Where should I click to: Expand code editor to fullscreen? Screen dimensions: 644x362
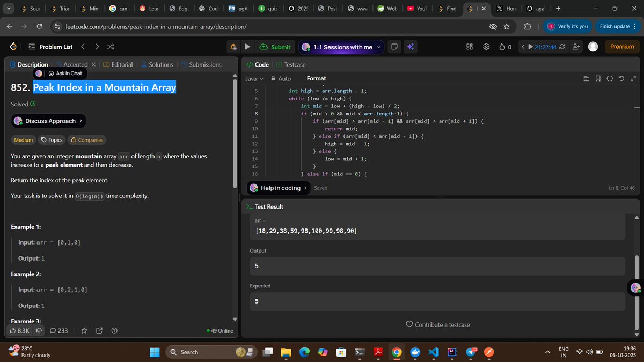pyautogui.click(x=633, y=79)
